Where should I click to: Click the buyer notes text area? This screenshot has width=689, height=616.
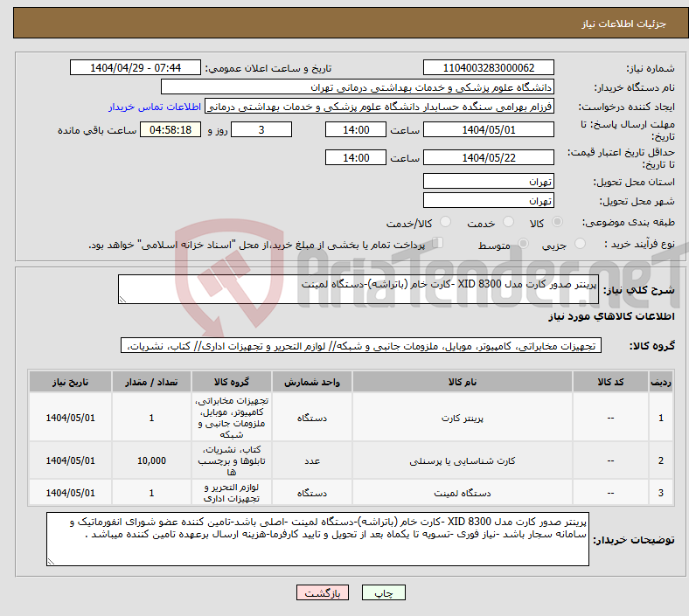click(317, 539)
